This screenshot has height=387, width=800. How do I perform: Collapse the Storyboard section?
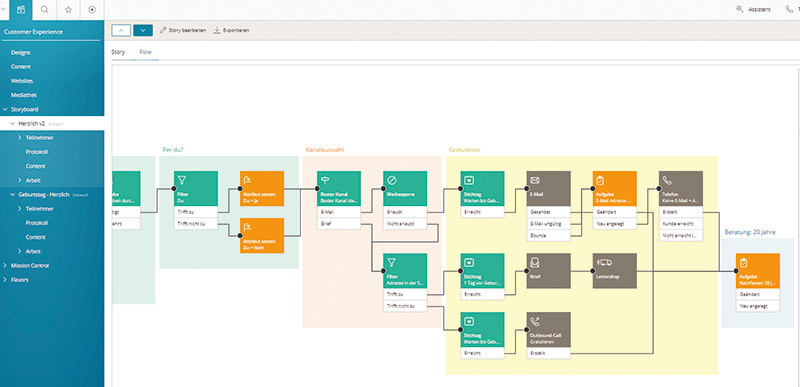(6, 109)
